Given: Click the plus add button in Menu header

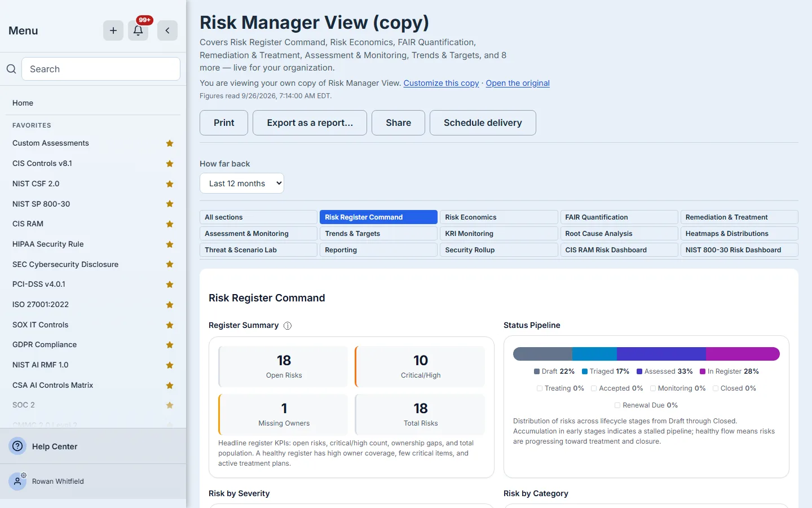Looking at the screenshot, I should tap(113, 30).
